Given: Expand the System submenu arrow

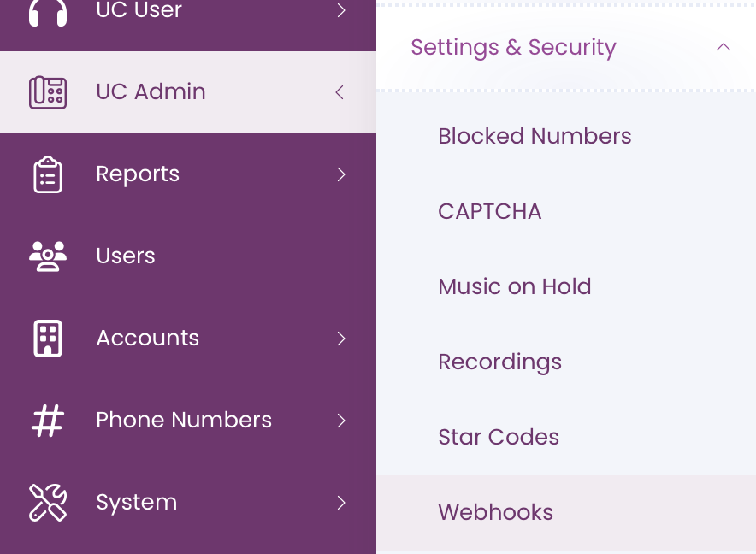Looking at the screenshot, I should pyautogui.click(x=341, y=503).
